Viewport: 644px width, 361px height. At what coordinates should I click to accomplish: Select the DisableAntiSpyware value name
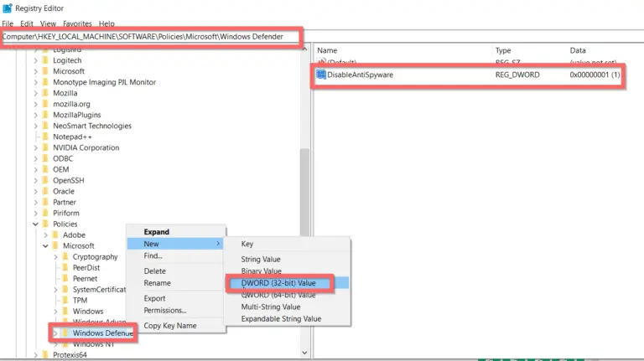click(360, 75)
